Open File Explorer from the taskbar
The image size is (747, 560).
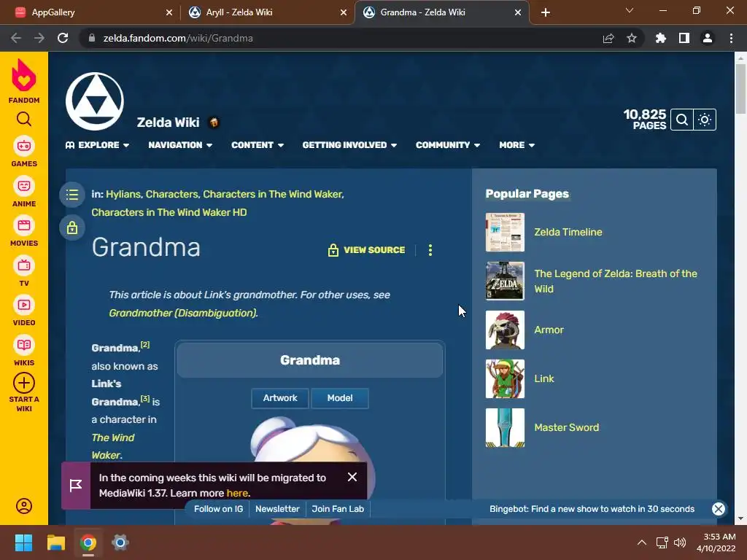pyautogui.click(x=55, y=542)
